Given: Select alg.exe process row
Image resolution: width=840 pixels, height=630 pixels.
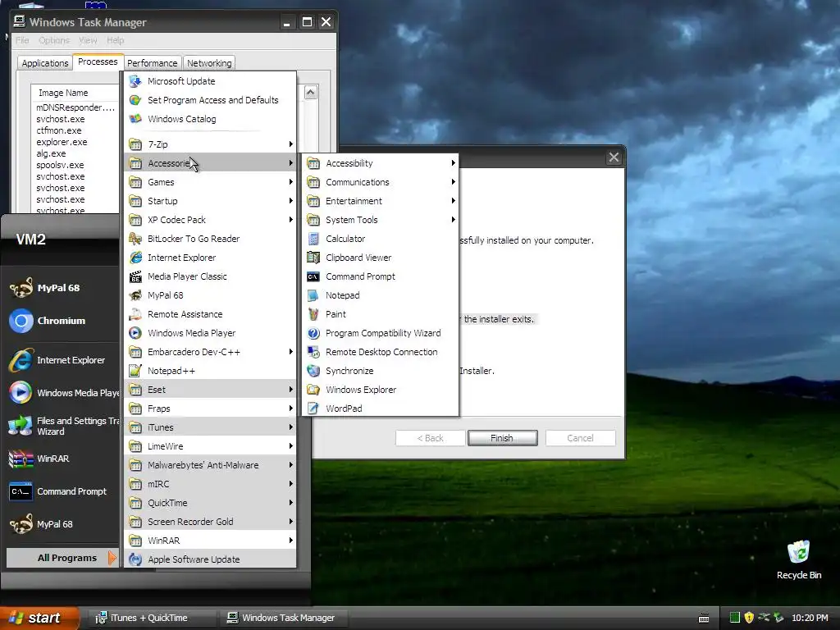Looking at the screenshot, I should (51, 153).
